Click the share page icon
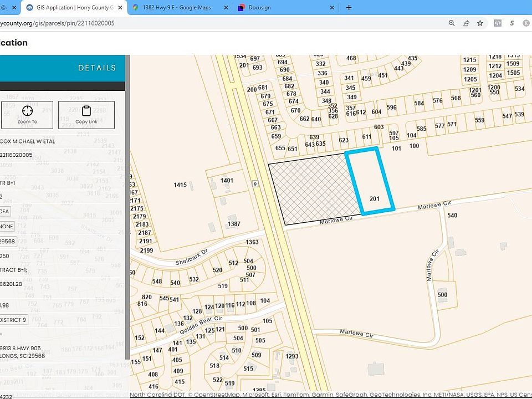 pyautogui.click(x=466, y=23)
